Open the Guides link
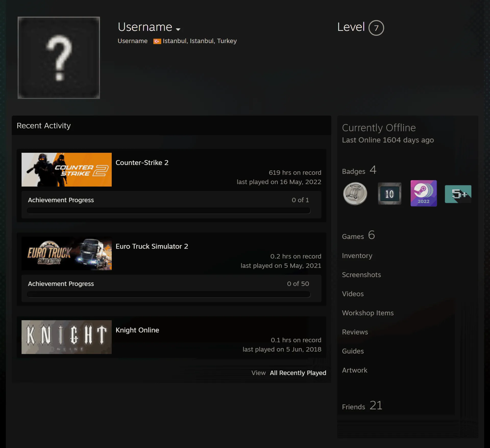Viewport: 490px width, 448px height. click(353, 351)
